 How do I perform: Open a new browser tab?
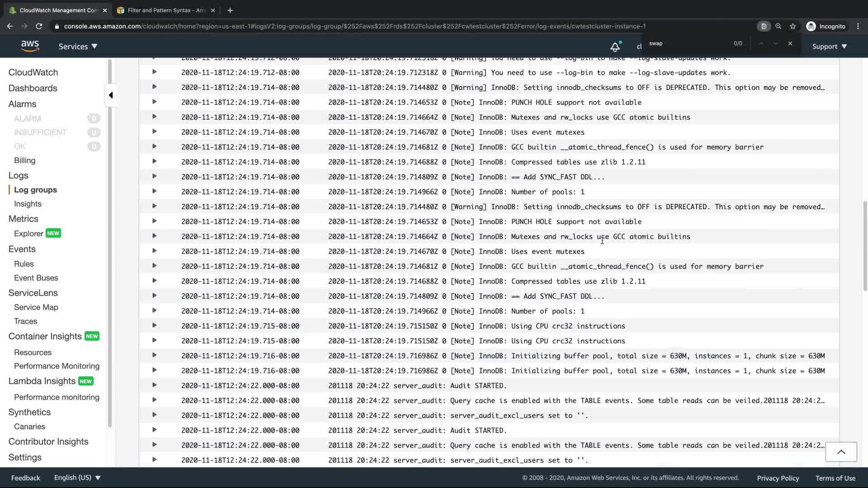(x=230, y=10)
